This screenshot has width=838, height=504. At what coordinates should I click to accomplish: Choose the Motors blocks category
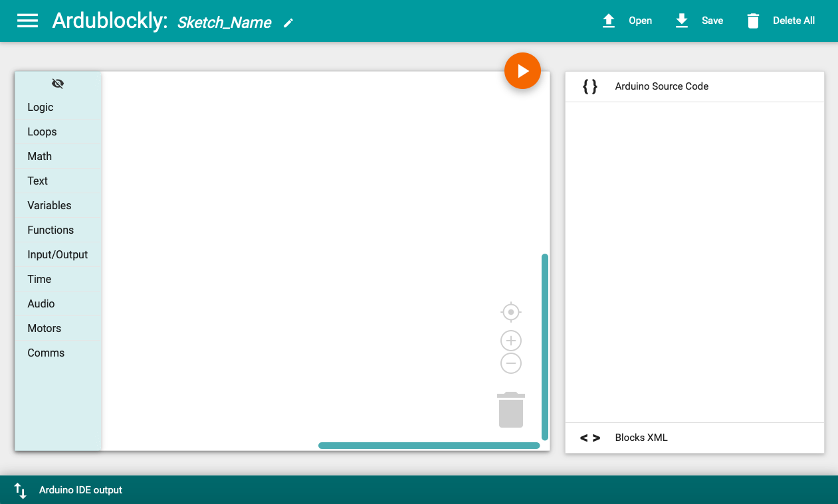click(44, 328)
